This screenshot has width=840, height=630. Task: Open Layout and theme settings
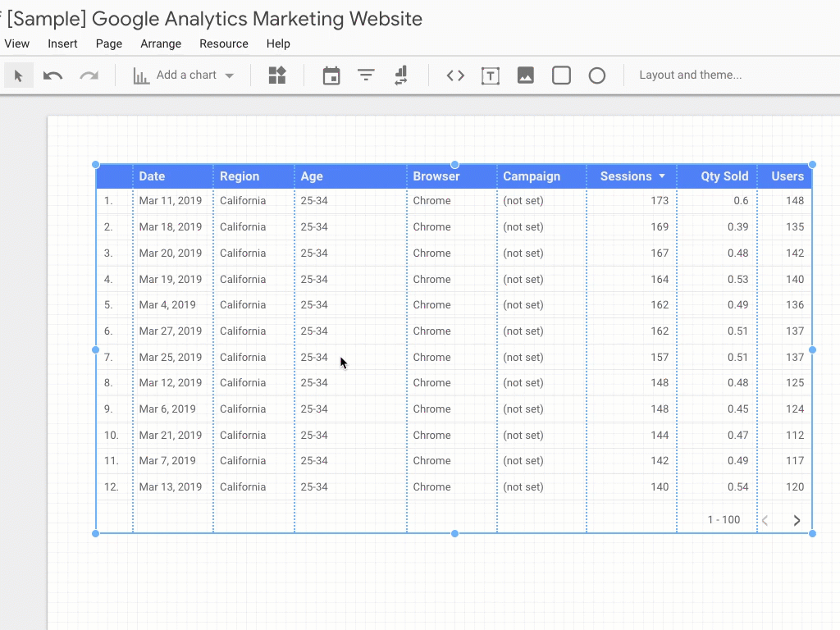point(690,75)
